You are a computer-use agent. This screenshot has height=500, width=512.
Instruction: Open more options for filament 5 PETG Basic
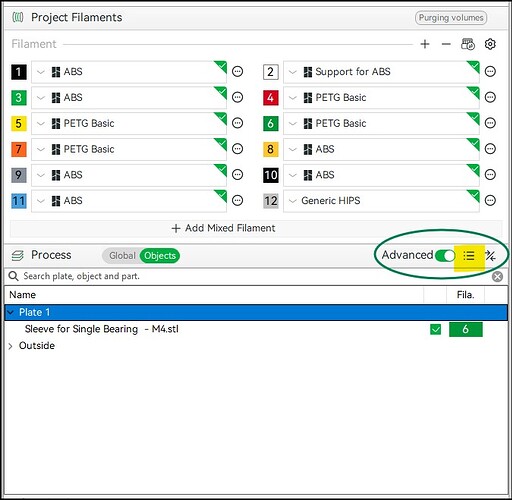[x=237, y=123]
